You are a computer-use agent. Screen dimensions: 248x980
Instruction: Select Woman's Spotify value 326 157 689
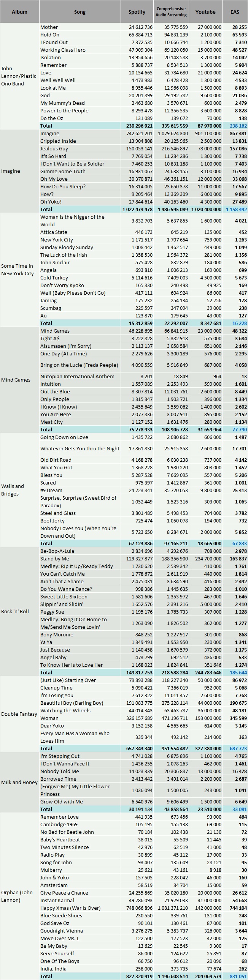point(138,718)
